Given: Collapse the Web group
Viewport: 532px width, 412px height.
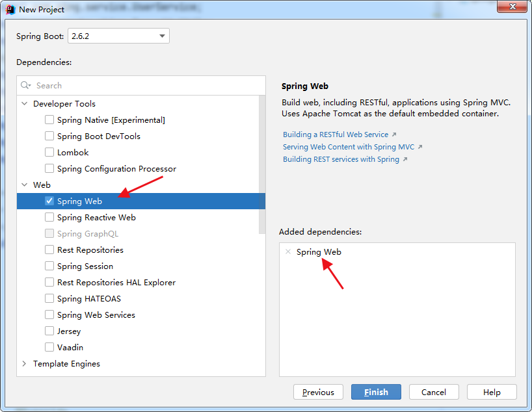Looking at the screenshot, I should pyautogui.click(x=25, y=185).
